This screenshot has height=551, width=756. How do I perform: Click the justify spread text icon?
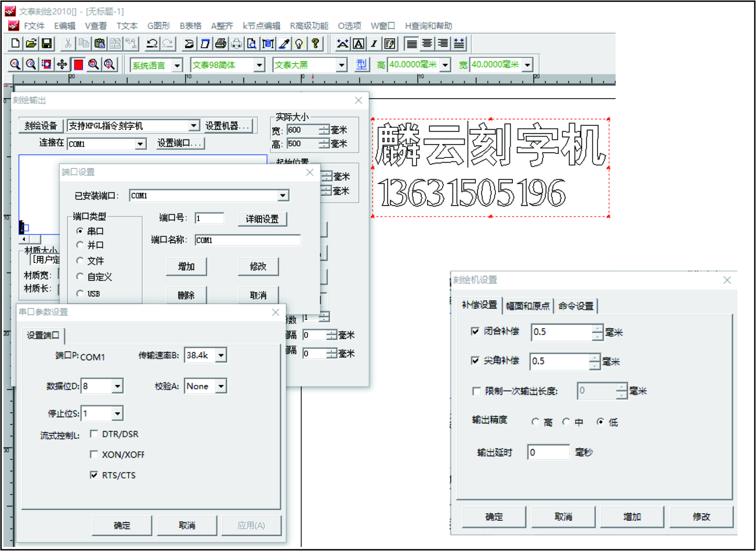458,44
